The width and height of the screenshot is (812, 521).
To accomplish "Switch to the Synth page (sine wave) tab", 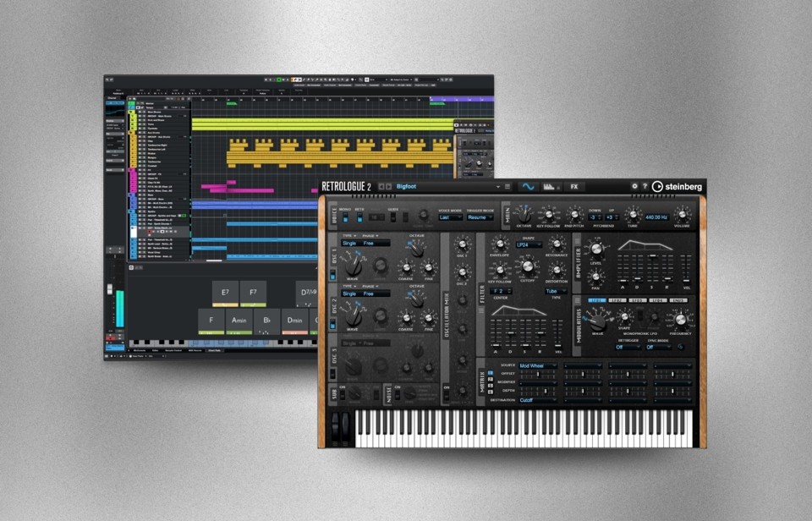I will tap(528, 186).
